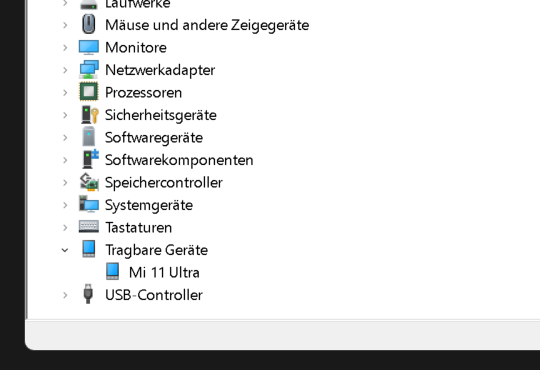
Task: Click the mouse icon beside Mäuse und andere Zeigegeräte
Action: 89,24
